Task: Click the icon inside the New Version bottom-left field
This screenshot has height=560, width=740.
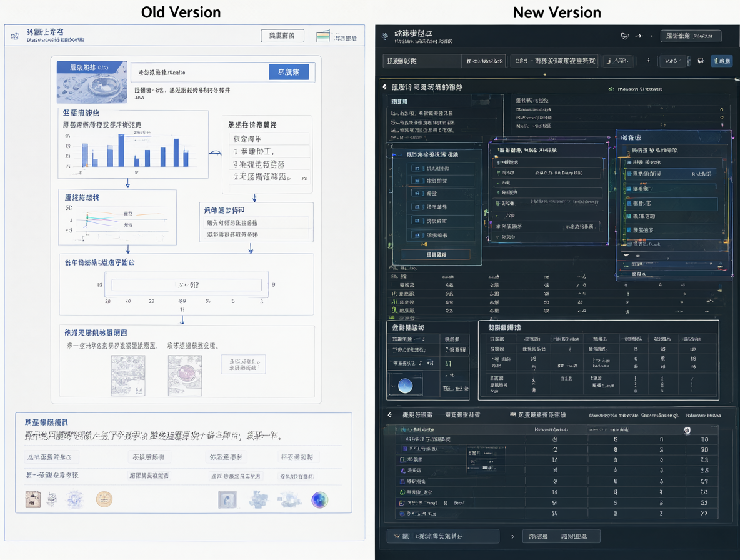Action: [397, 536]
